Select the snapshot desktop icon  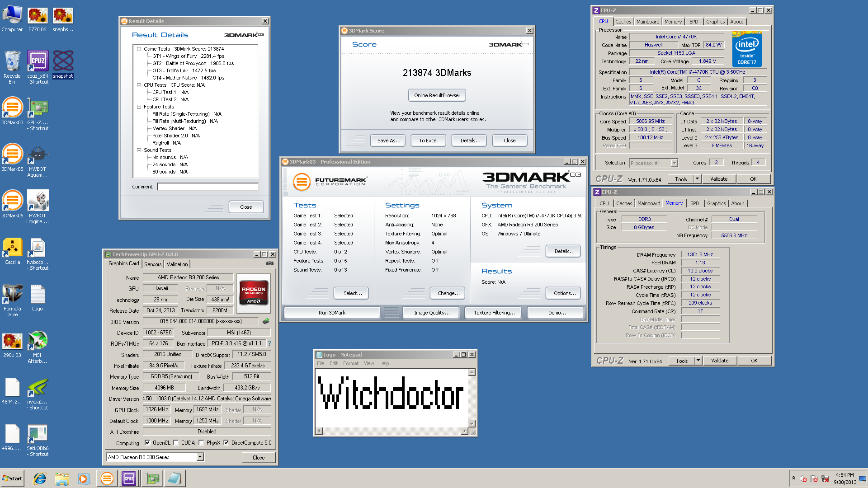(x=63, y=64)
